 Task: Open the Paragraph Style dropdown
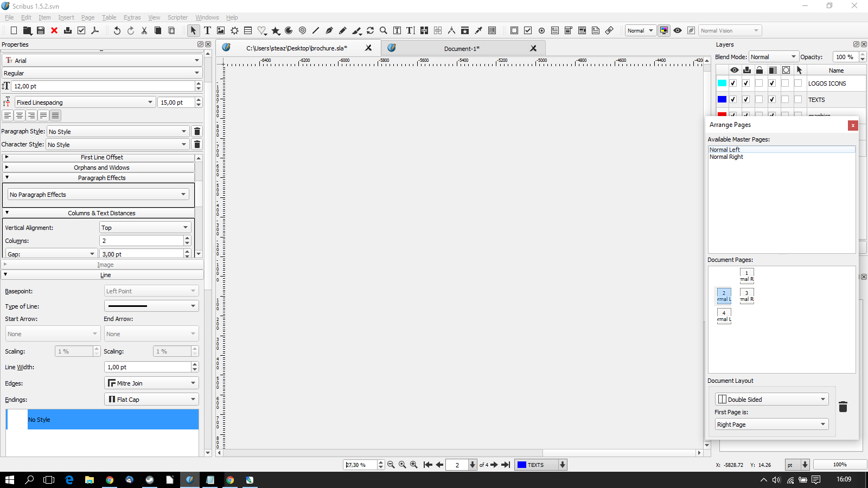tap(117, 132)
